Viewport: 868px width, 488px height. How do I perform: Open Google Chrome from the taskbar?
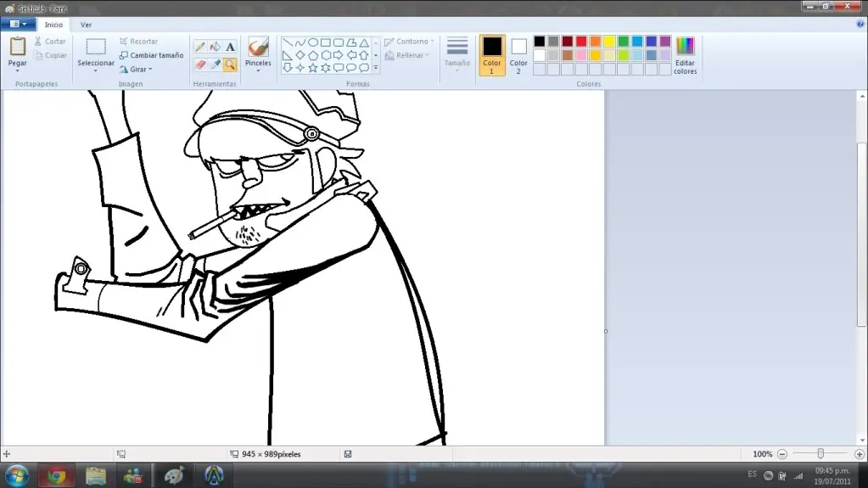(56, 476)
